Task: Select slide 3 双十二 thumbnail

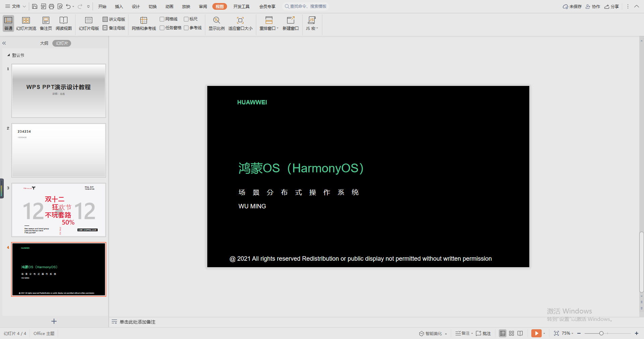Action: pyautogui.click(x=59, y=210)
